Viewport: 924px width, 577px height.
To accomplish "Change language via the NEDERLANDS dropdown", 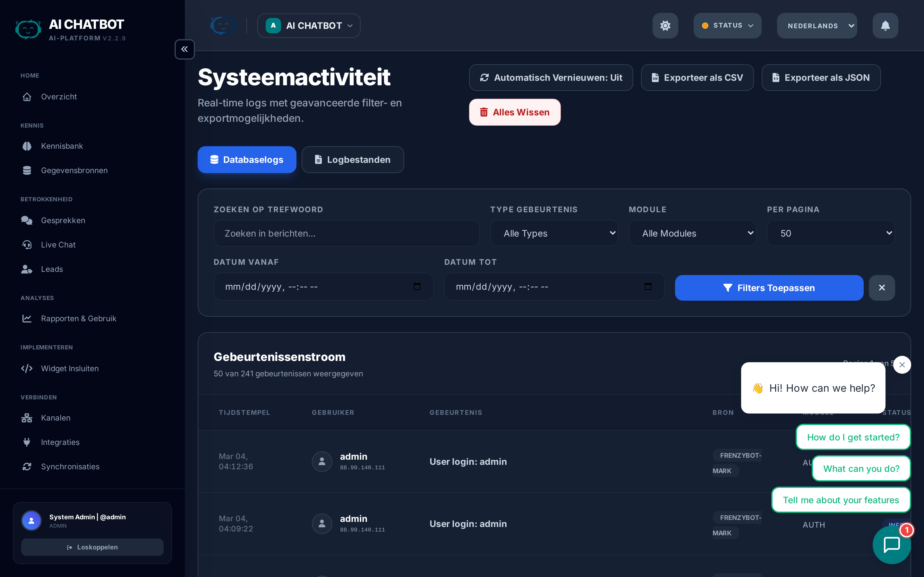I will pyautogui.click(x=817, y=26).
